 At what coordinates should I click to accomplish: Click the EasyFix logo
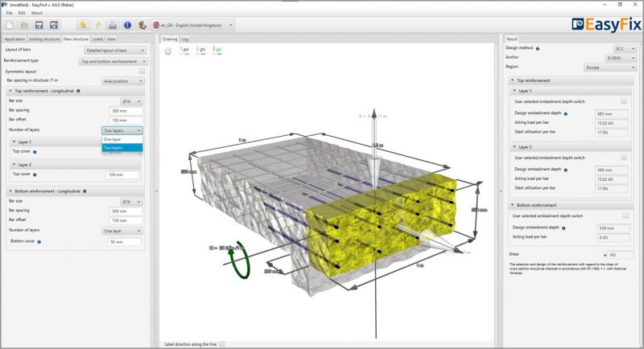click(x=606, y=25)
